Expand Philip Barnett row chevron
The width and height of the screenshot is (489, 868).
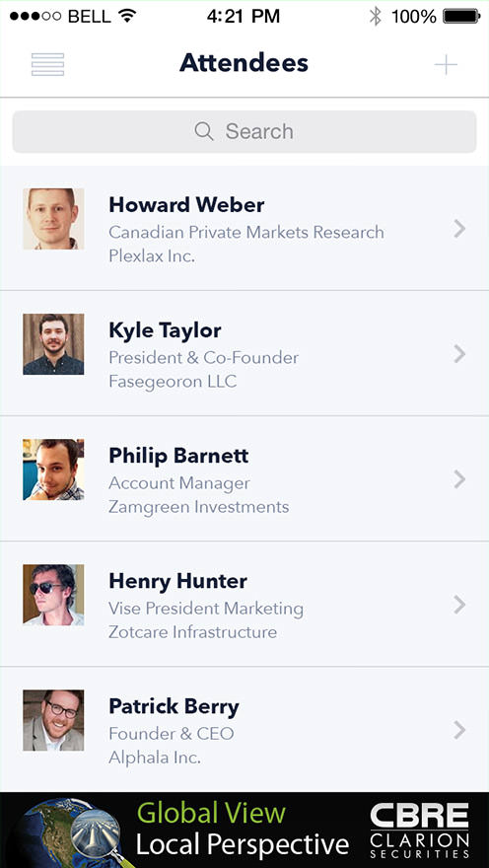click(459, 479)
